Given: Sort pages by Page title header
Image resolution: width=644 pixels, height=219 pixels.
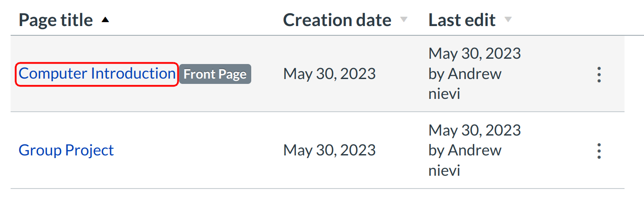Looking at the screenshot, I should pyautogui.click(x=56, y=20).
